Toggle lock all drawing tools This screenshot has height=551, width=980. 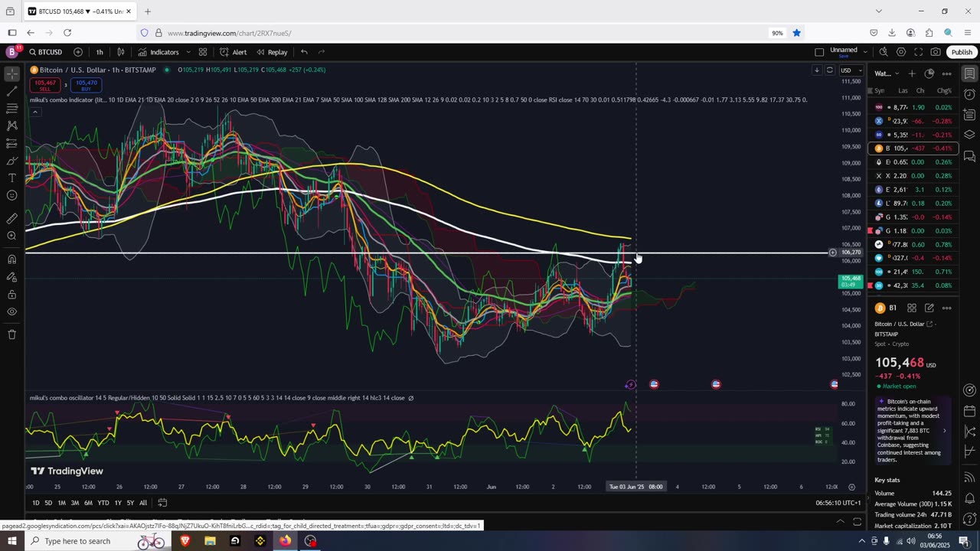[12, 294]
